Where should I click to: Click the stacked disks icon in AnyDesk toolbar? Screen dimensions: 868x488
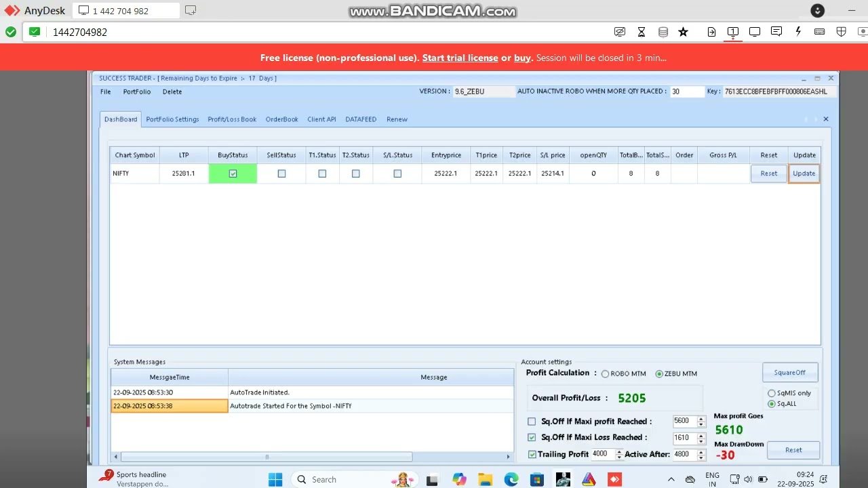tap(663, 32)
